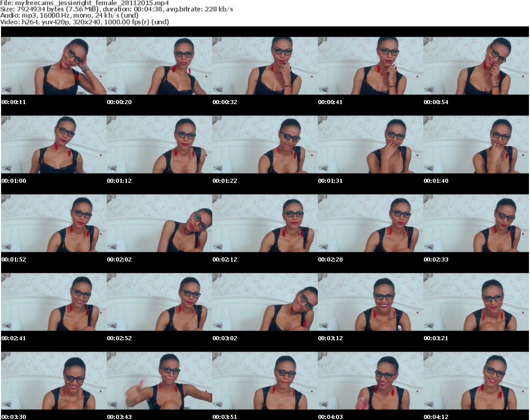
Task: Open the thumbnail at timestamp 00:03:51
Action: point(264,381)
